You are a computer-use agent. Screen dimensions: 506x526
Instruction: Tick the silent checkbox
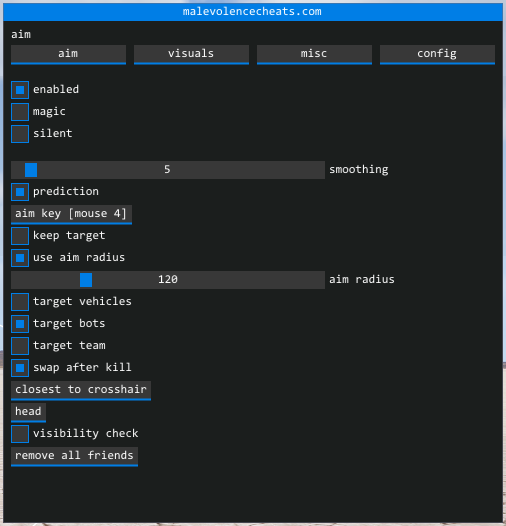20,134
